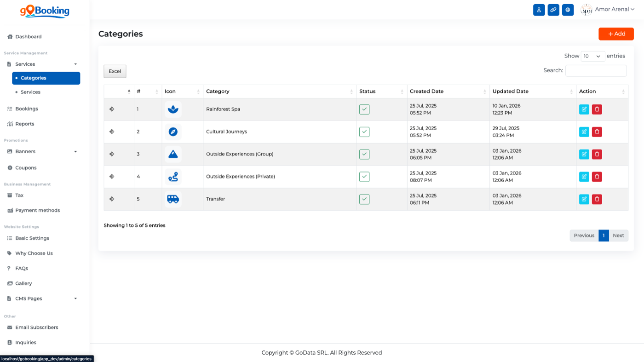Edit the Outside Experiences (Private) category
The image size is (644, 362).
(x=584, y=177)
